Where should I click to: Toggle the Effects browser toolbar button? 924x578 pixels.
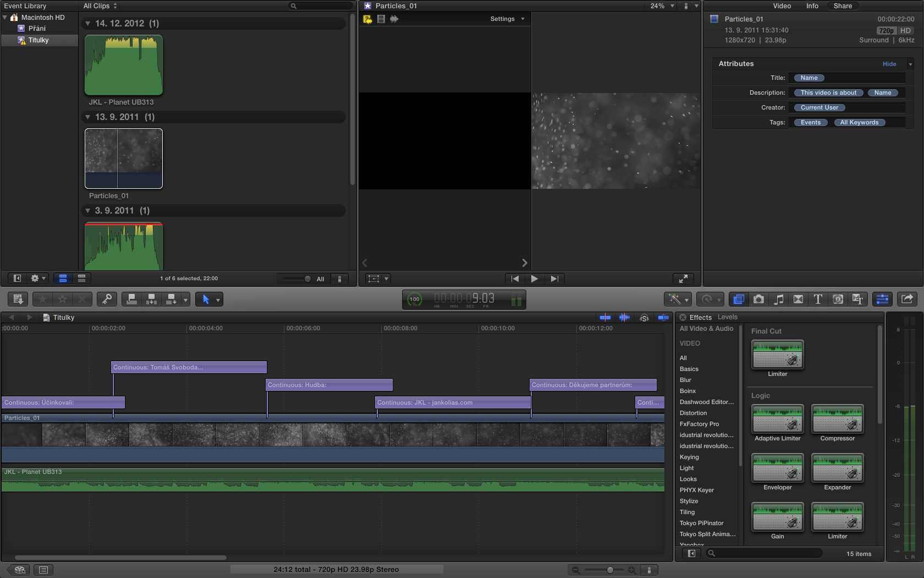point(739,299)
